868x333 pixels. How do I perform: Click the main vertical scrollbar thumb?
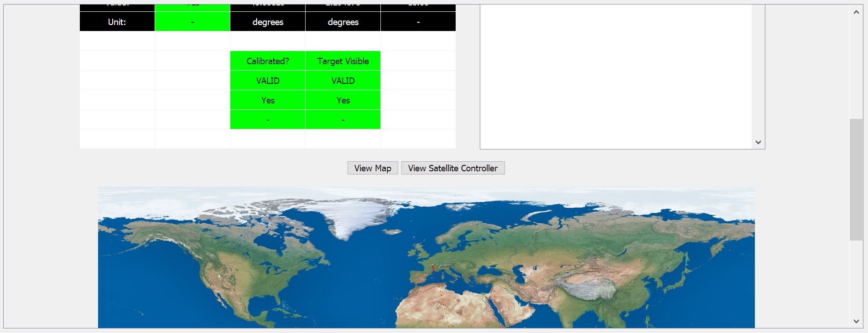click(856, 179)
